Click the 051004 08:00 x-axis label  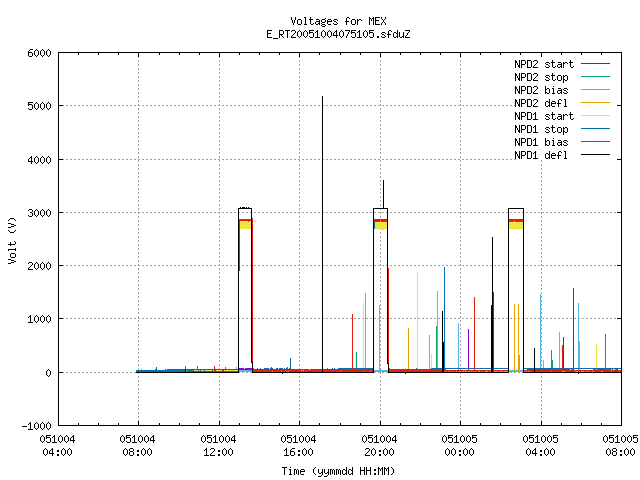tap(138, 446)
